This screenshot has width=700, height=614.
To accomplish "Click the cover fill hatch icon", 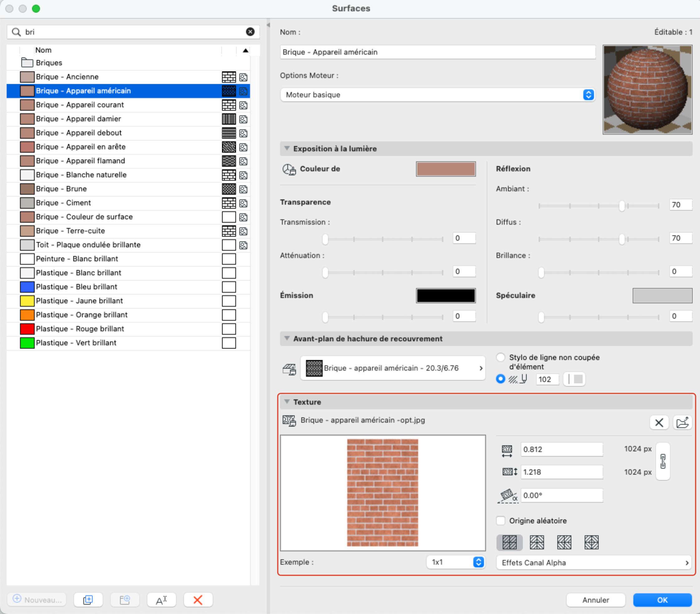I will pos(289,369).
